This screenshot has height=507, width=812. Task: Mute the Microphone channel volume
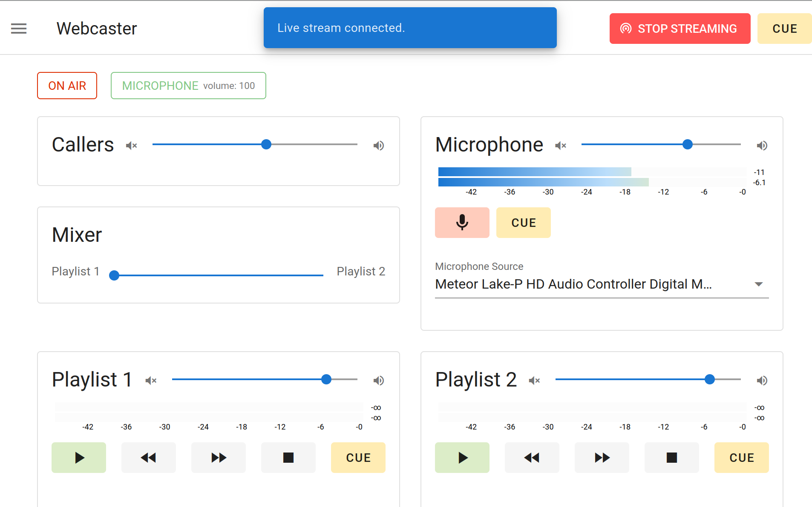pyautogui.click(x=561, y=146)
